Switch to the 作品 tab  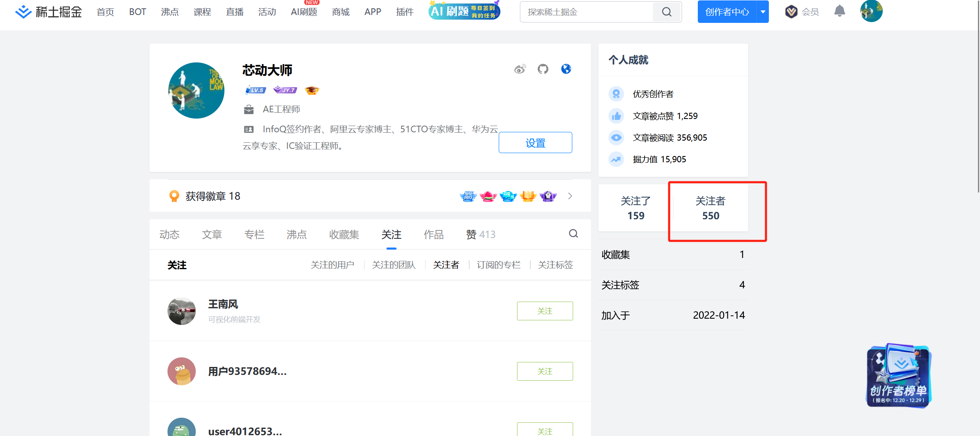[434, 234]
